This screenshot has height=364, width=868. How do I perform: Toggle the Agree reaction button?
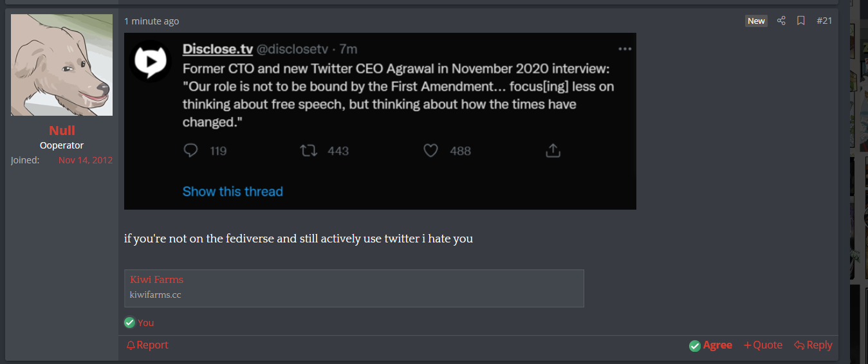tap(710, 345)
